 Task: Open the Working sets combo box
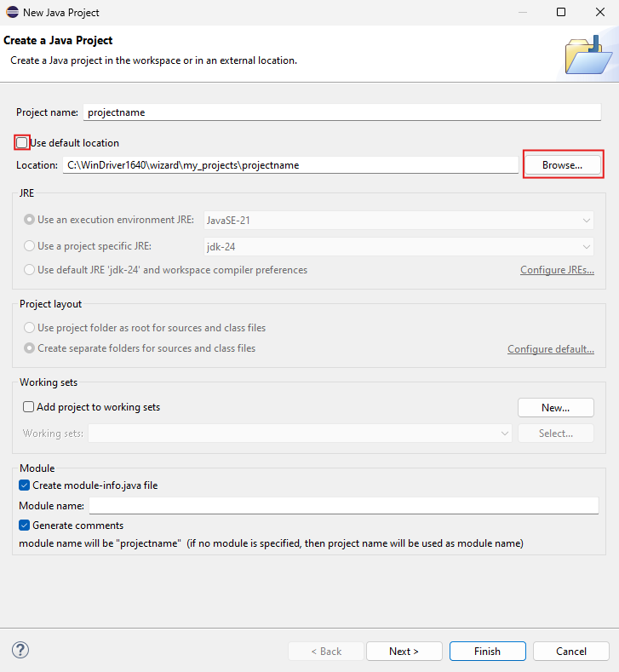pyautogui.click(x=300, y=434)
